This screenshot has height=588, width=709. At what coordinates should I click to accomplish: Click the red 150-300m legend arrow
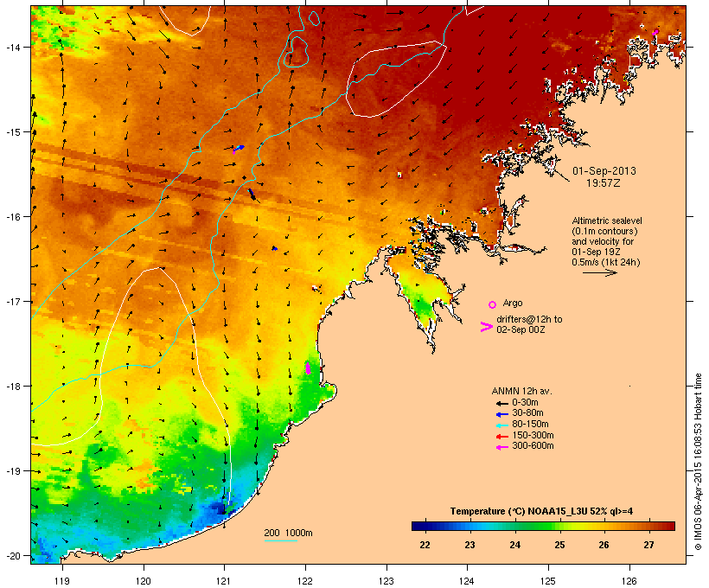[501, 437]
